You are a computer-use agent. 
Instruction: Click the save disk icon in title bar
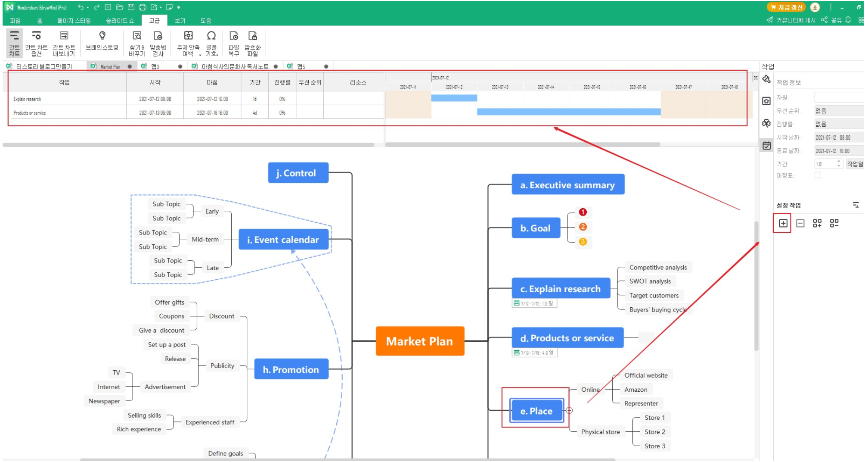pos(131,7)
